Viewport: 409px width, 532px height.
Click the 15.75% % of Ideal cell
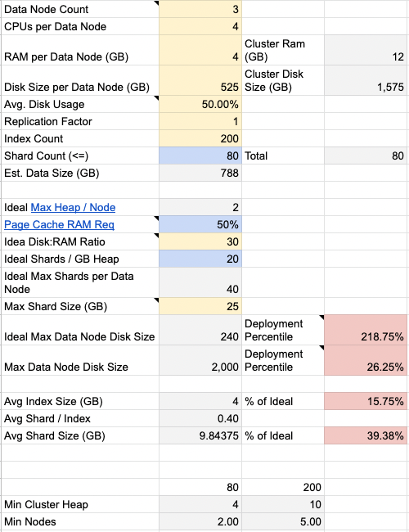[x=366, y=401]
